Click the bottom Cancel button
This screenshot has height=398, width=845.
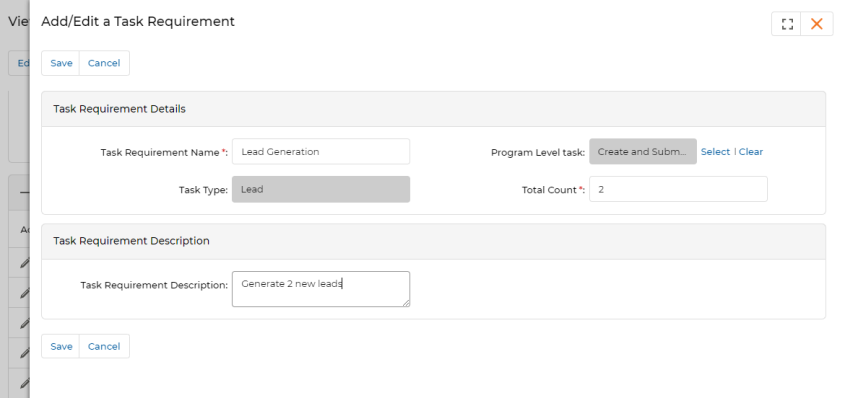104,346
